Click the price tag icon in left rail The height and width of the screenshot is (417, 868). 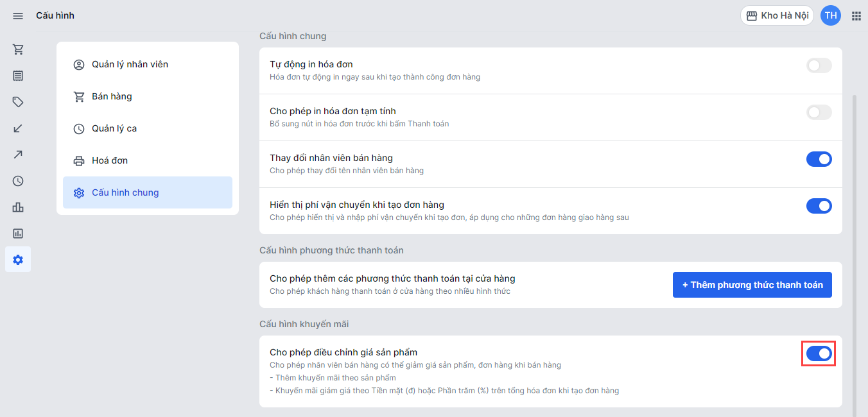coord(18,102)
